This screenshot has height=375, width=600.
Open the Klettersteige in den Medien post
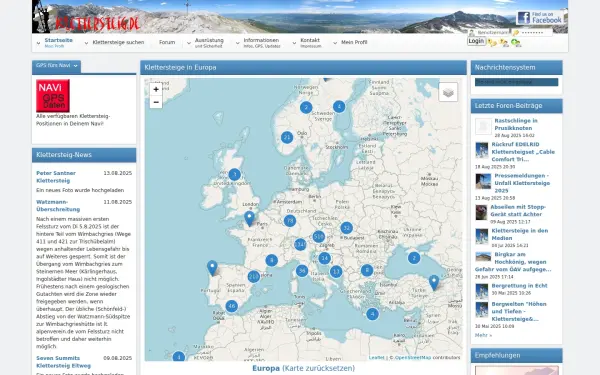pos(520,234)
